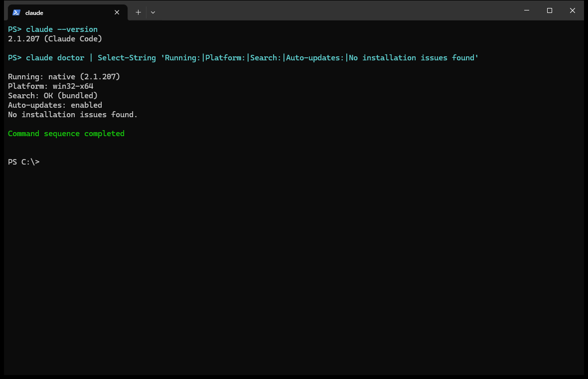Click the '2.1.207 (Claude Code)' output line
The width and height of the screenshot is (588, 379).
[55, 39]
